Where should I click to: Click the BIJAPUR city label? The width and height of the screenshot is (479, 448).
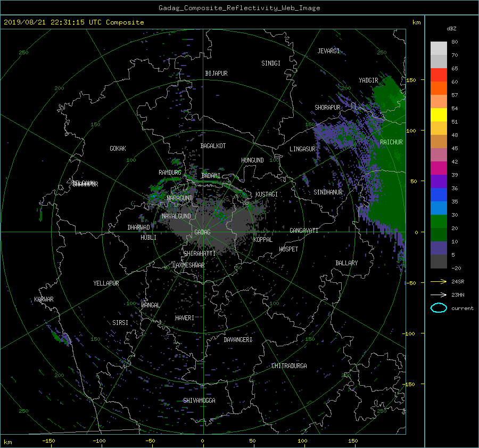[216, 74]
